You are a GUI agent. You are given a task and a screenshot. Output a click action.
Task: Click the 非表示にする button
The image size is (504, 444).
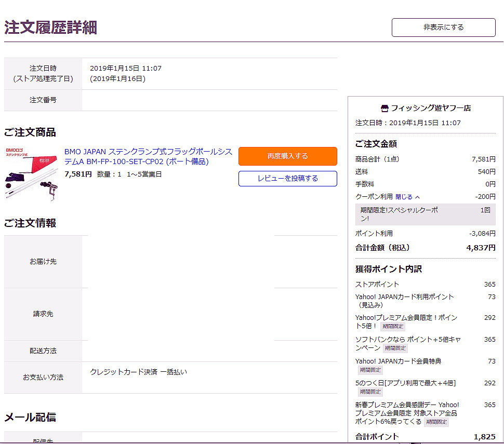tap(443, 28)
